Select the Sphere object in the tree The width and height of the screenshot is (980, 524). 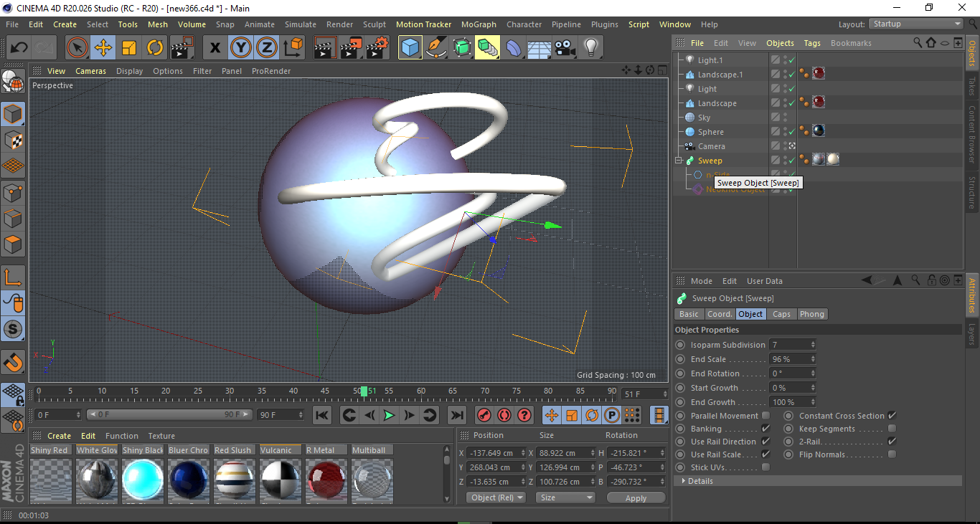711,132
